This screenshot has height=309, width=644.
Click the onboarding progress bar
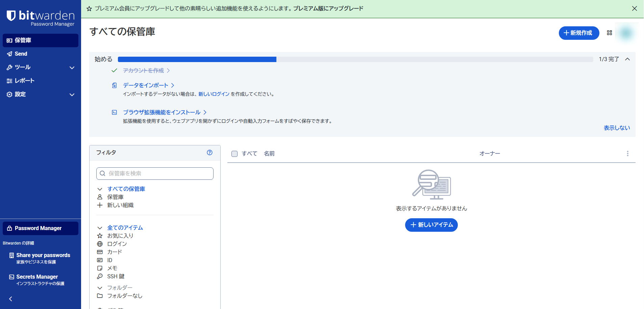click(355, 59)
